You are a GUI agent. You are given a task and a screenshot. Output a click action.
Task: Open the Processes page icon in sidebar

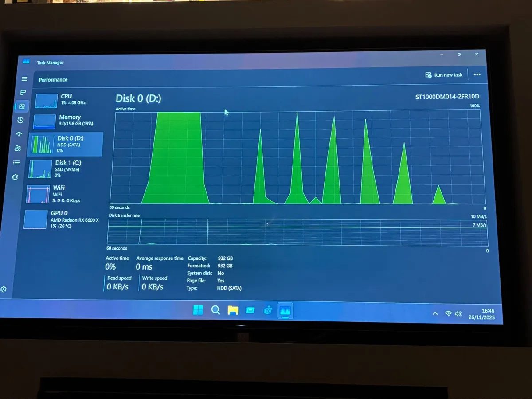click(x=23, y=92)
